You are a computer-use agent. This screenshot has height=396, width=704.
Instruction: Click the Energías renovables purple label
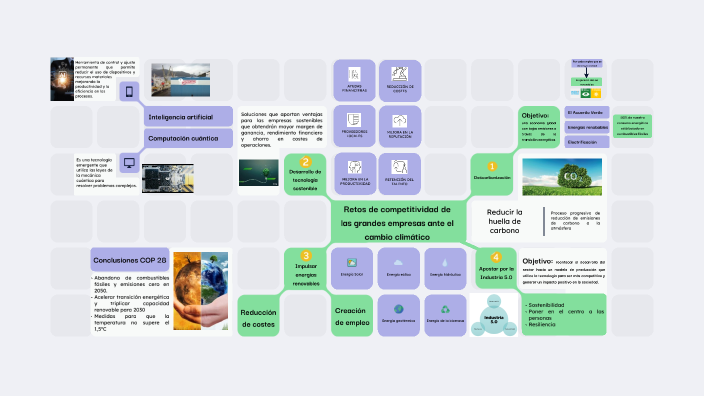[x=587, y=127]
